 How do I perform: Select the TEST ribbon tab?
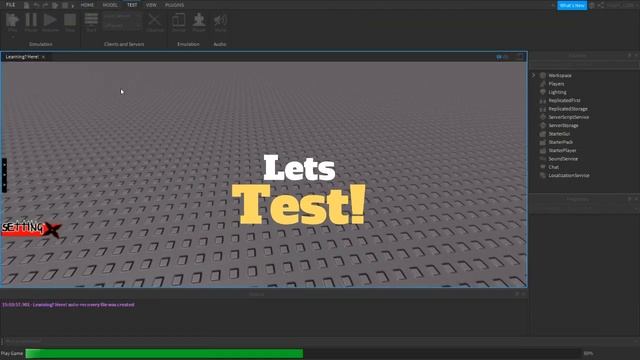(x=132, y=5)
